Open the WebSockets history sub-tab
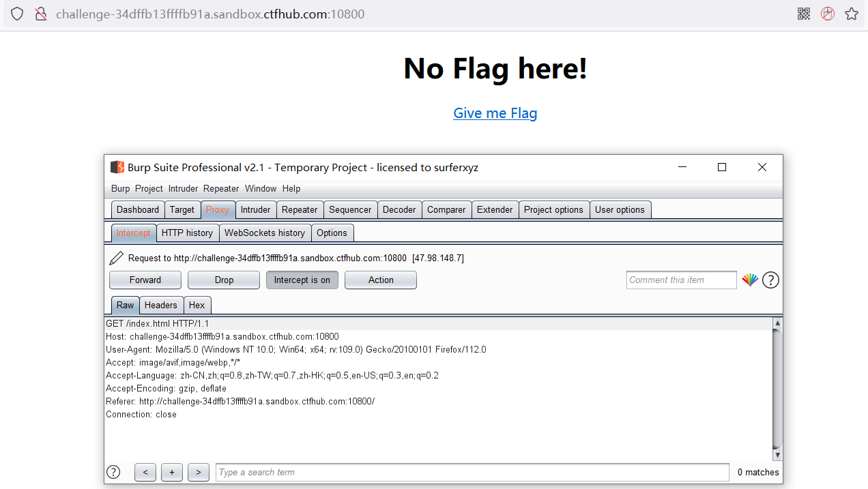The height and width of the screenshot is (489, 868). tap(265, 233)
